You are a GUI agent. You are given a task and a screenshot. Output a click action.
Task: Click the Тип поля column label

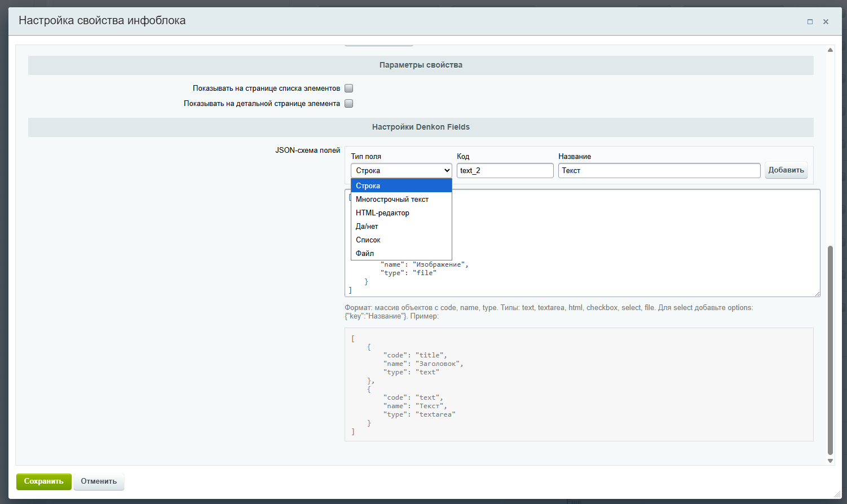pos(366,157)
